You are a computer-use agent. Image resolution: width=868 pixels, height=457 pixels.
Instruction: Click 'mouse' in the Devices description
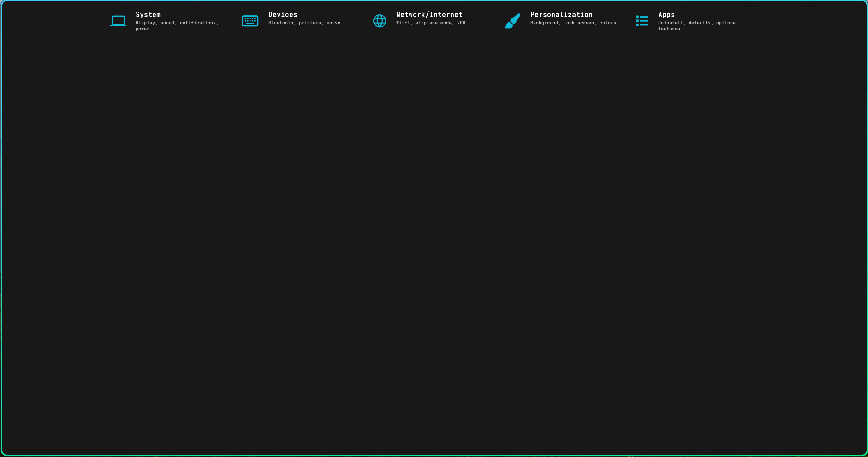[333, 23]
